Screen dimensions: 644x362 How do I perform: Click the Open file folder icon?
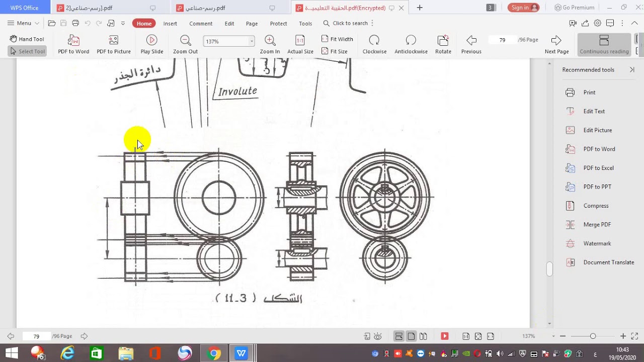click(51, 23)
